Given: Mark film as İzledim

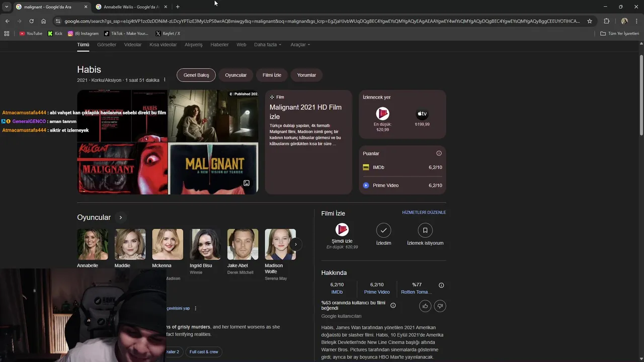Looking at the screenshot, I should tap(383, 230).
